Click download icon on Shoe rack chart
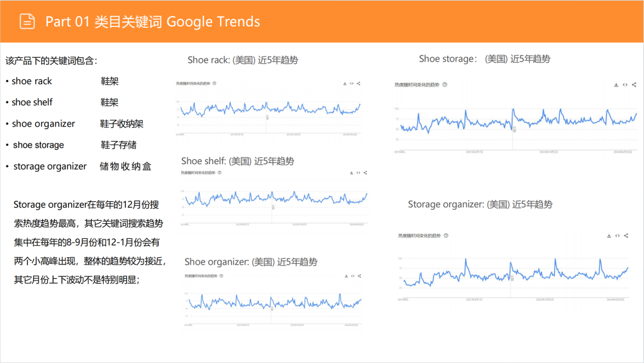The width and height of the screenshot is (644, 363). click(x=345, y=84)
